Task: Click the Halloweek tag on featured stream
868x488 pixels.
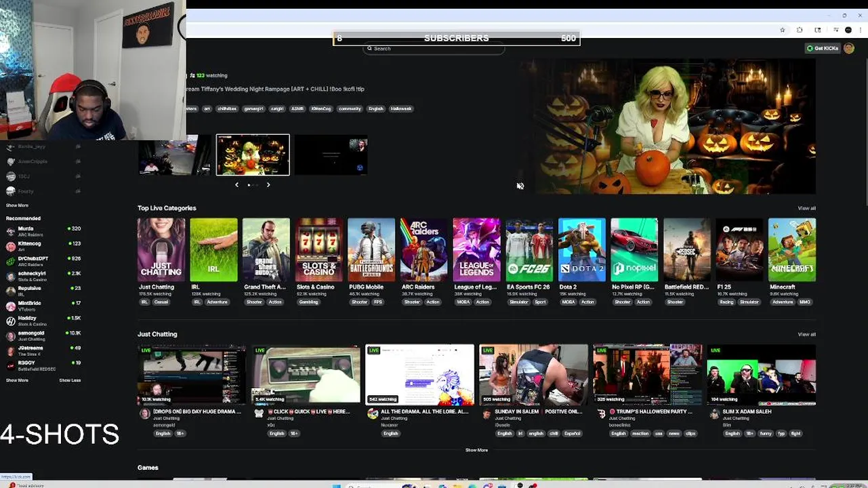Action: point(400,108)
